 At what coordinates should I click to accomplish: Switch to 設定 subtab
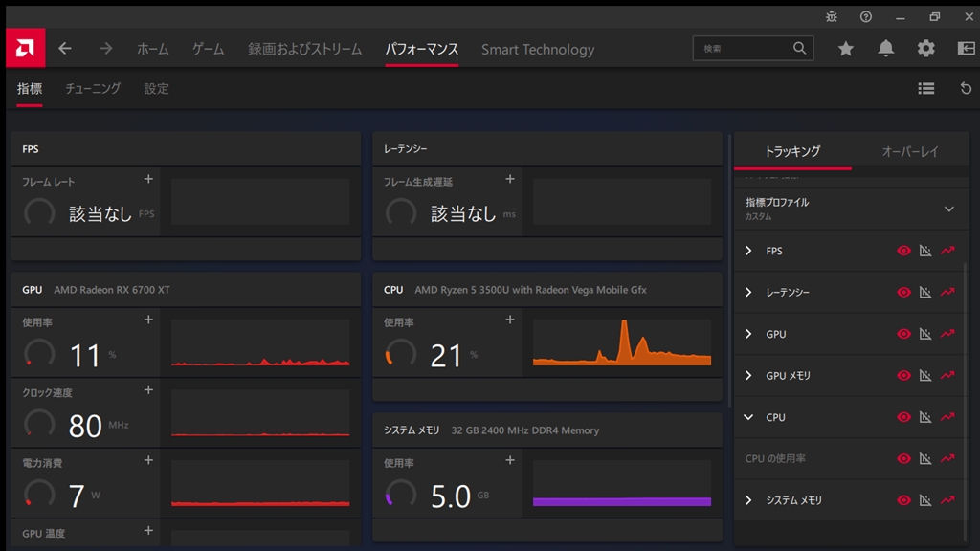coord(156,89)
